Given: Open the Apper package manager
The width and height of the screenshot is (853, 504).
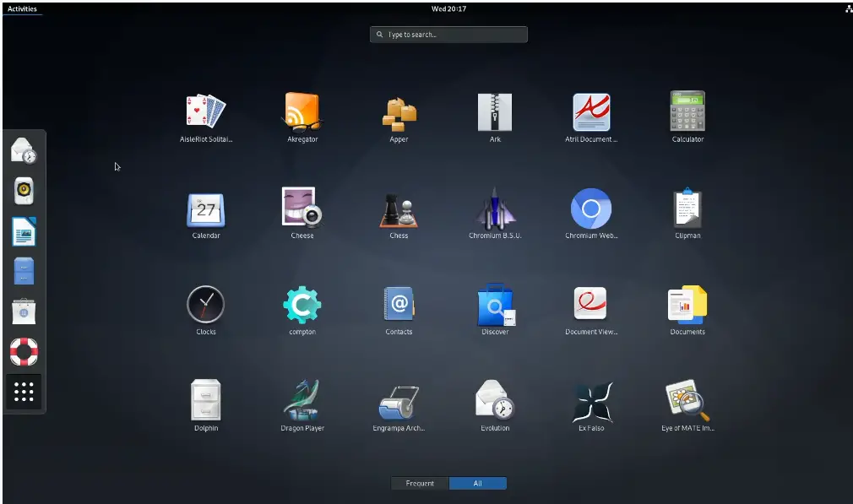Looking at the screenshot, I should pos(399,113).
